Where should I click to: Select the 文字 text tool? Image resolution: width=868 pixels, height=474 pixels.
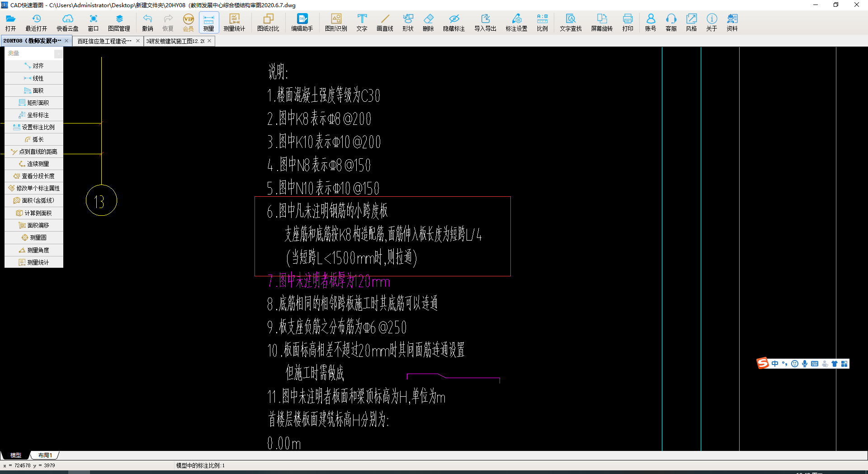(362, 23)
